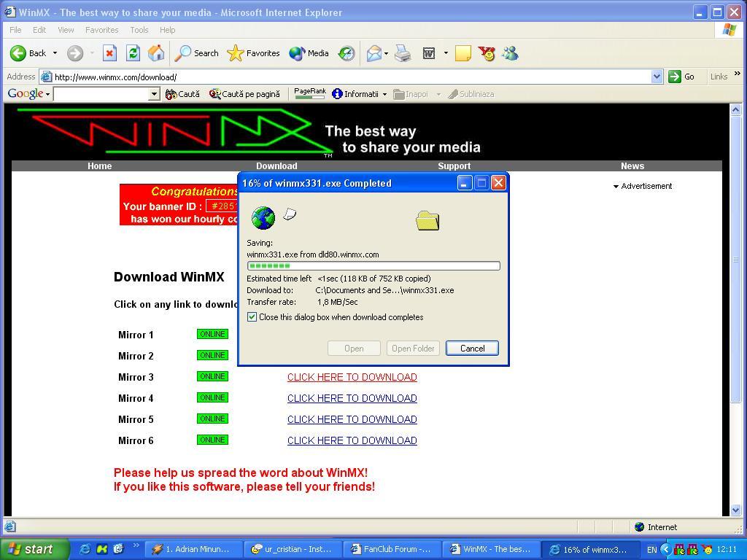This screenshot has height=560, width=747.
Task: Click Caută pe pagină in Google toolbar
Action: coord(244,94)
